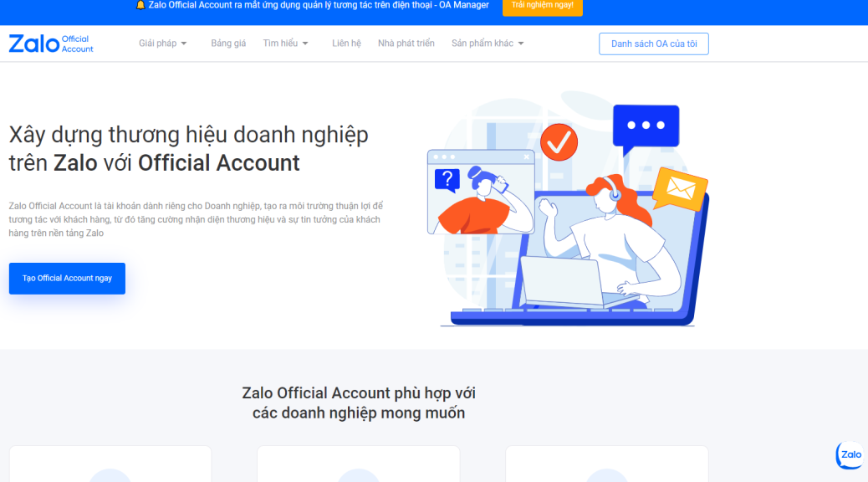Expand the Sản phẩm khác dropdown

click(x=488, y=44)
